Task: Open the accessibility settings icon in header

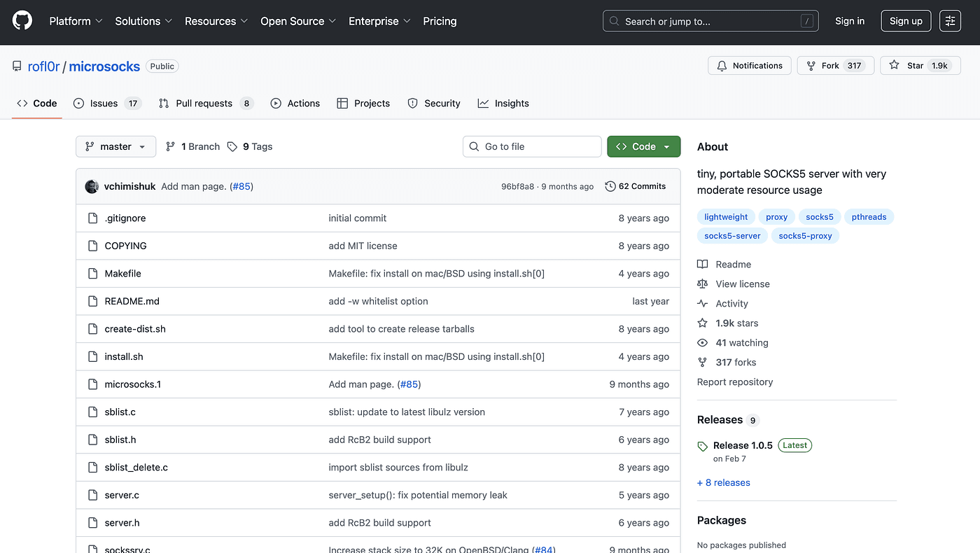Action: point(950,21)
